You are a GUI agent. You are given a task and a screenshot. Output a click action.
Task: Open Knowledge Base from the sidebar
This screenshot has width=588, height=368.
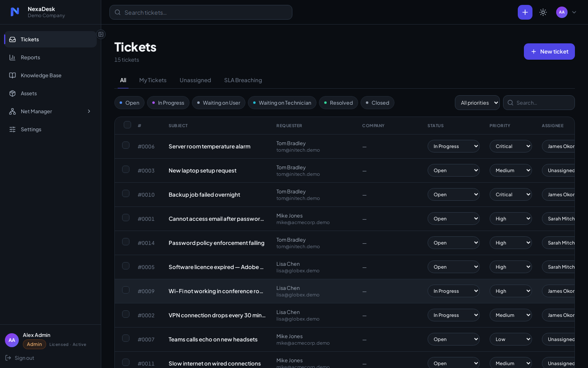tap(51, 75)
